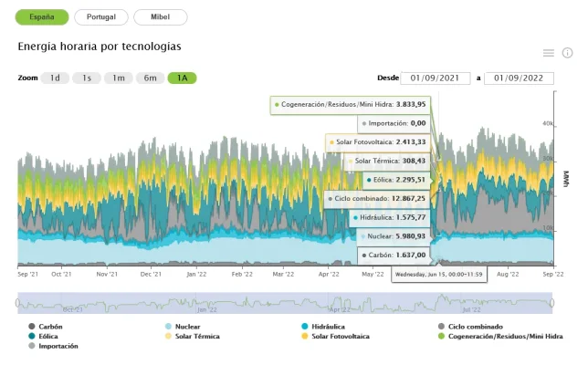Click the Eólica tooltip 2.295,51
This screenshot has width=588, height=365.
click(397, 180)
